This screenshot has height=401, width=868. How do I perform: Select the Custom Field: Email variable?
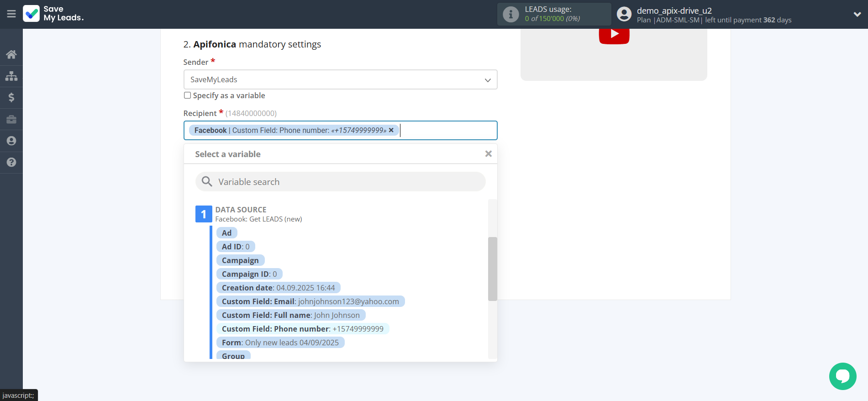310,301
